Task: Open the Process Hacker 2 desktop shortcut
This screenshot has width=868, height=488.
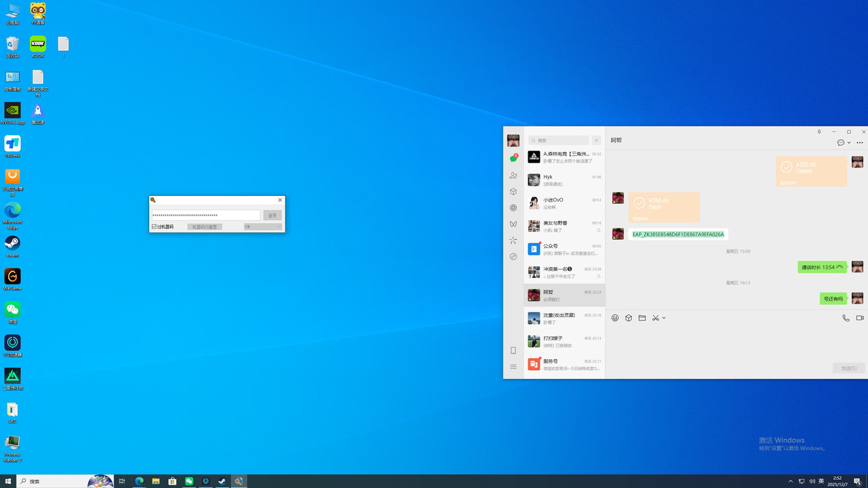Action: point(12,449)
